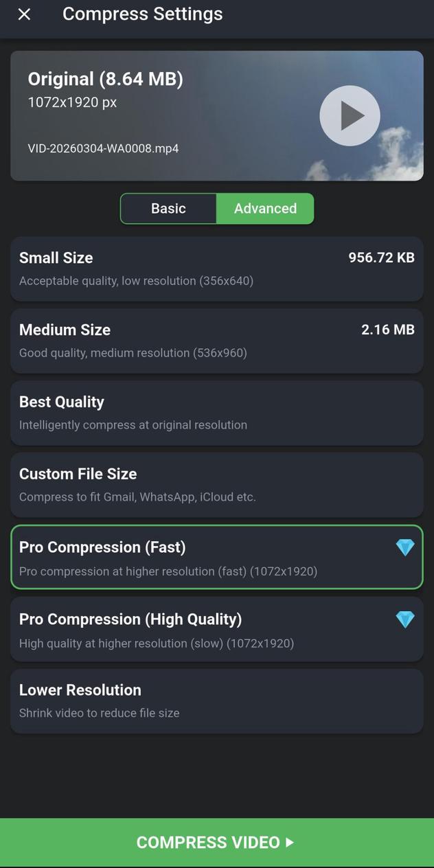
Task: Select Pro Compression (High Quality) option
Action: (x=199, y=630)
